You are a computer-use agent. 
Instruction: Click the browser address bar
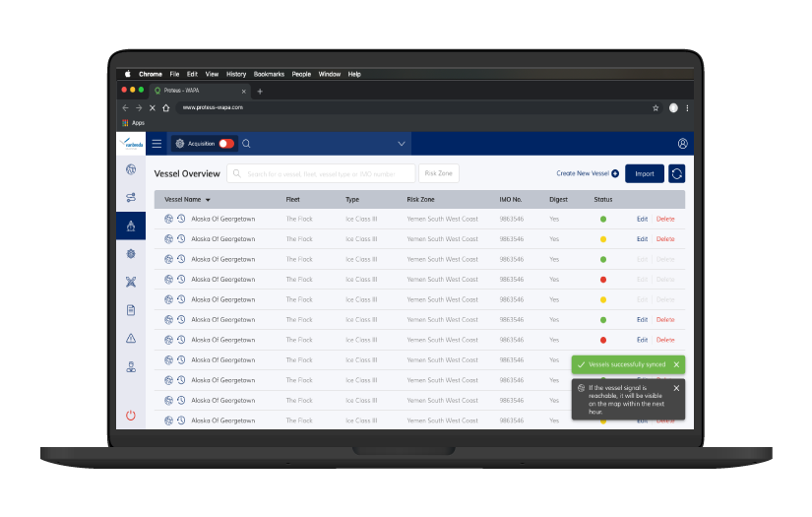point(419,107)
